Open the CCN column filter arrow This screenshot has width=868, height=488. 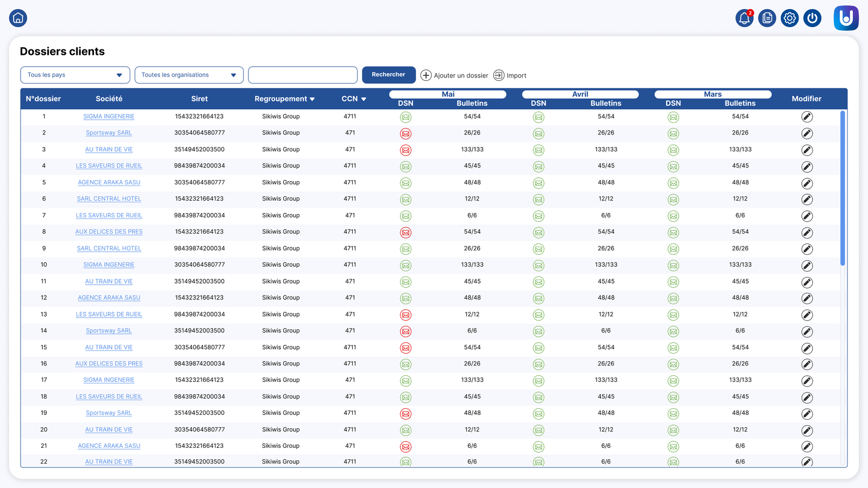[x=363, y=99]
